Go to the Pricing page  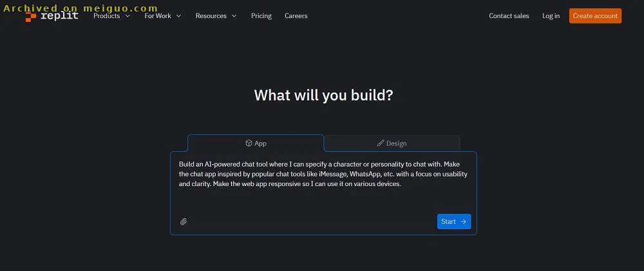[261, 16]
